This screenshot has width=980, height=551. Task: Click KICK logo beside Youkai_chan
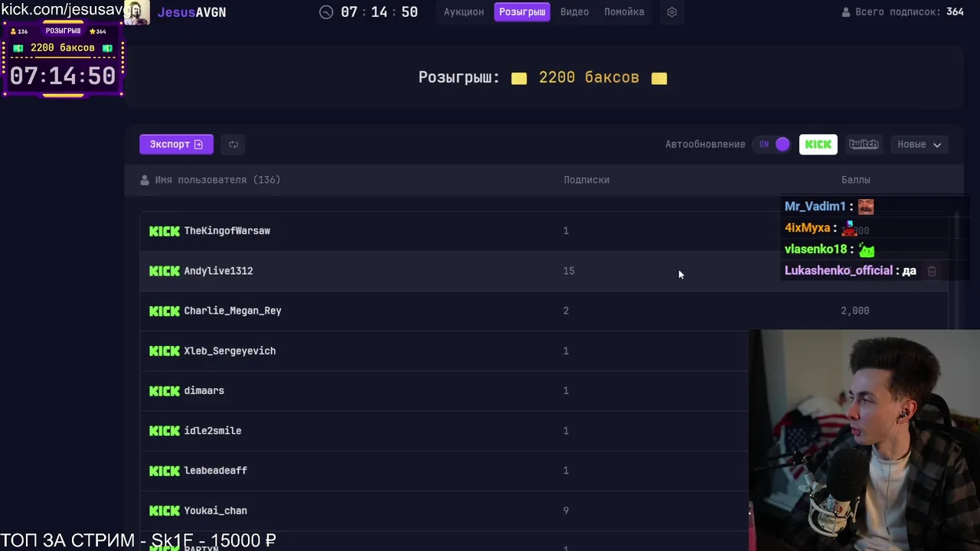pos(165,510)
